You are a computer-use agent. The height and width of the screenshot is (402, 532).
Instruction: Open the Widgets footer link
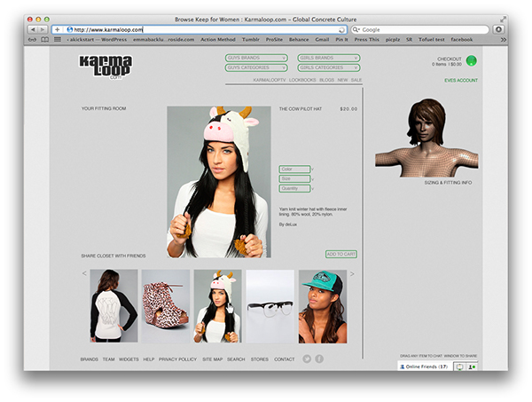point(129,359)
